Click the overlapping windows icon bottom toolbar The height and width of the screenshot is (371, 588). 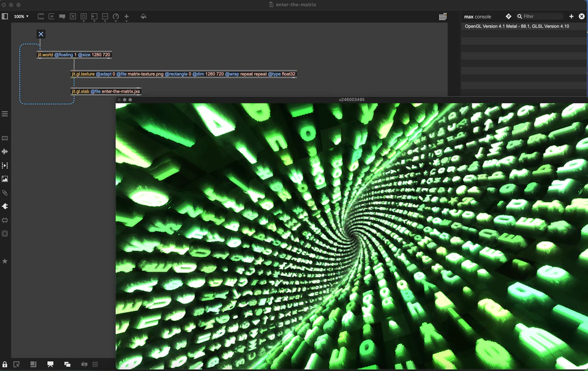[67, 364]
